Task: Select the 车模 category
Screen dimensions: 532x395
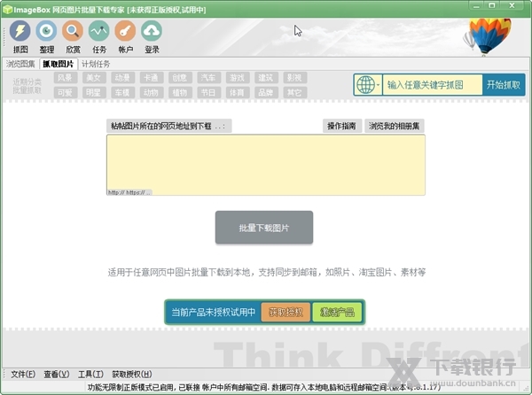Action: point(122,92)
